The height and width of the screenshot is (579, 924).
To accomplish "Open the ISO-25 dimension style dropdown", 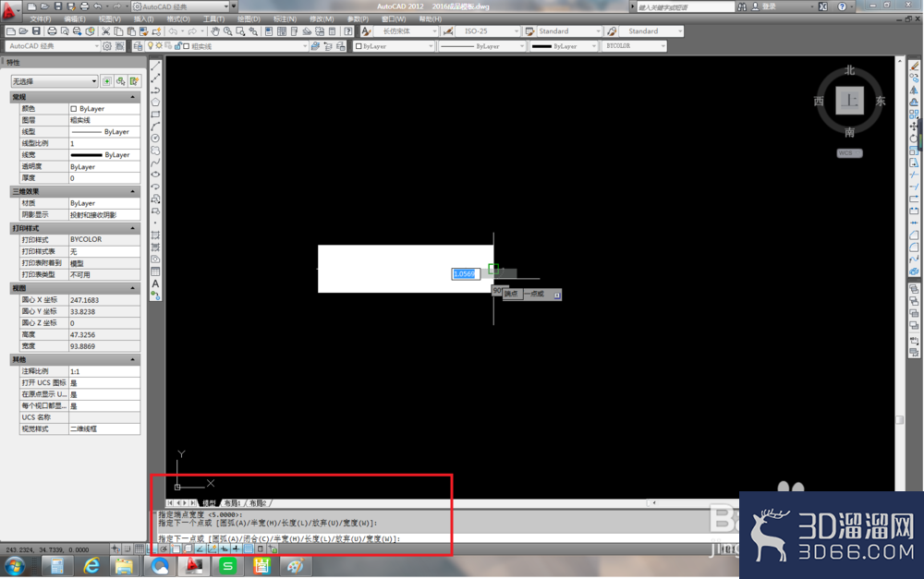I will coord(487,31).
